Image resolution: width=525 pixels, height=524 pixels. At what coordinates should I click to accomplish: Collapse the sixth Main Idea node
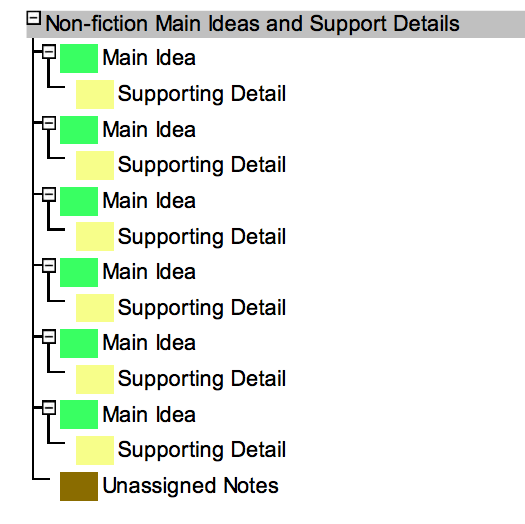49,407
